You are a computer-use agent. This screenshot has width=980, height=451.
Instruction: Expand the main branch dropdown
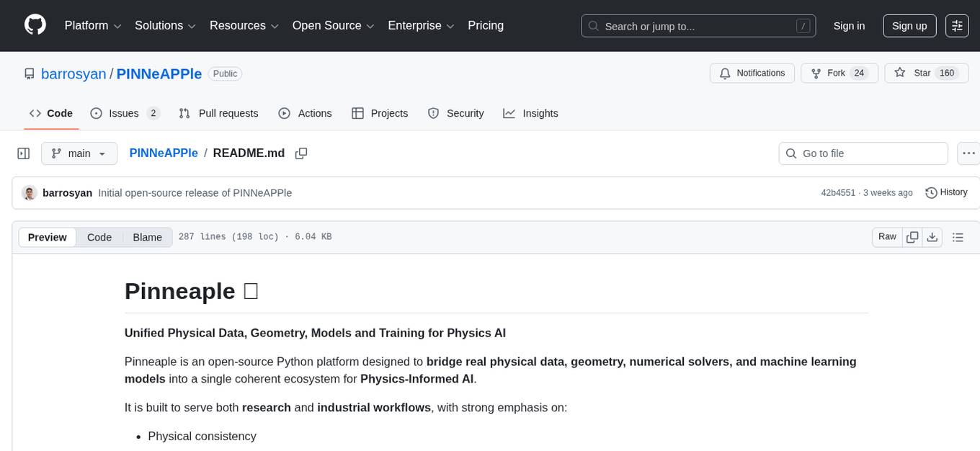(79, 153)
